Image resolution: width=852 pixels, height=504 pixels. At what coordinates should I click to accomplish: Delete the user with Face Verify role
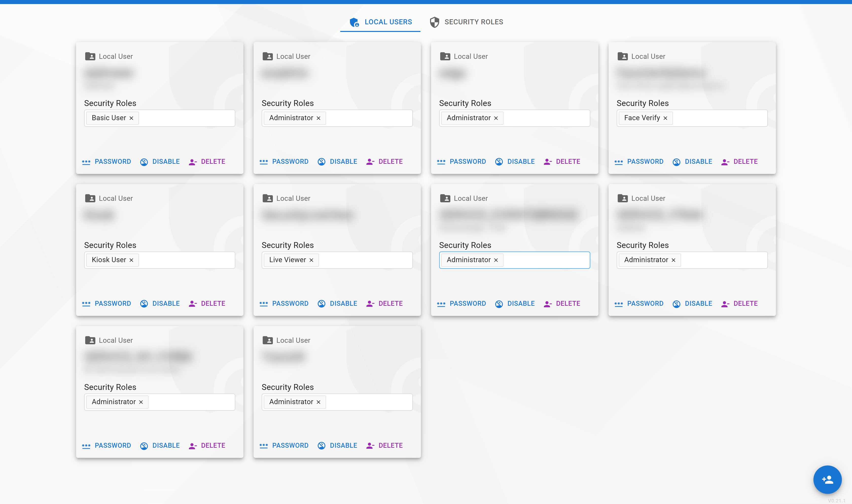point(740,162)
